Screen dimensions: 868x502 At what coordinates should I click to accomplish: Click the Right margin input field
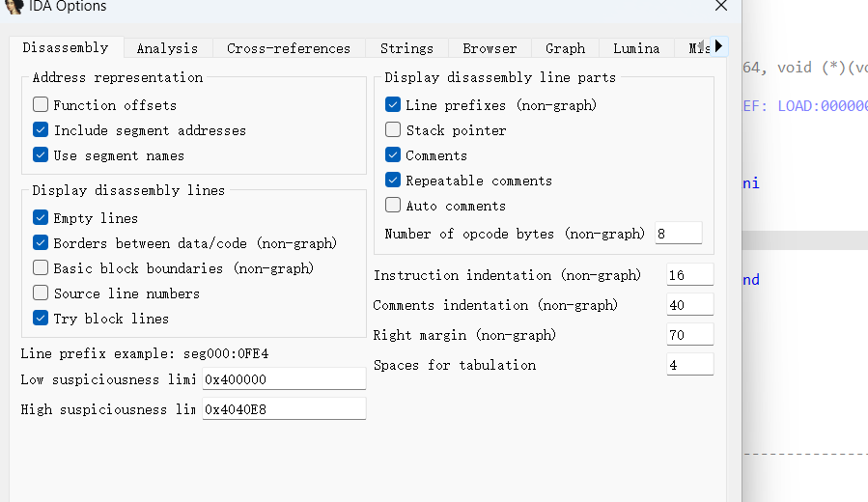pos(689,335)
